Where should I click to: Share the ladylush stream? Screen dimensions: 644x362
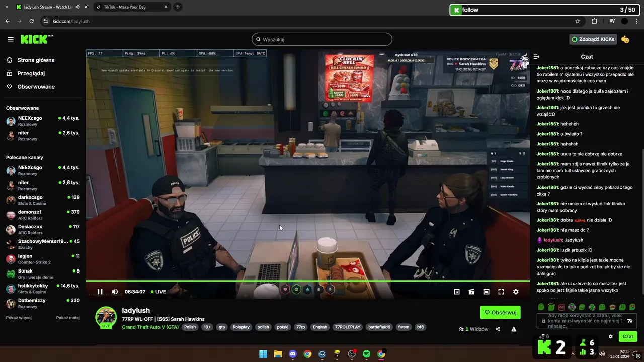[498, 329]
